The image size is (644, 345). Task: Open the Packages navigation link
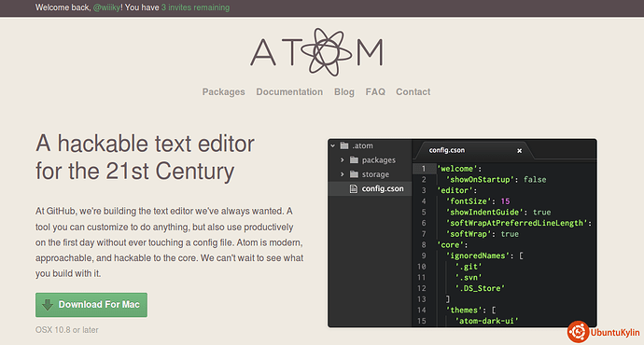(x=223, y=92)
